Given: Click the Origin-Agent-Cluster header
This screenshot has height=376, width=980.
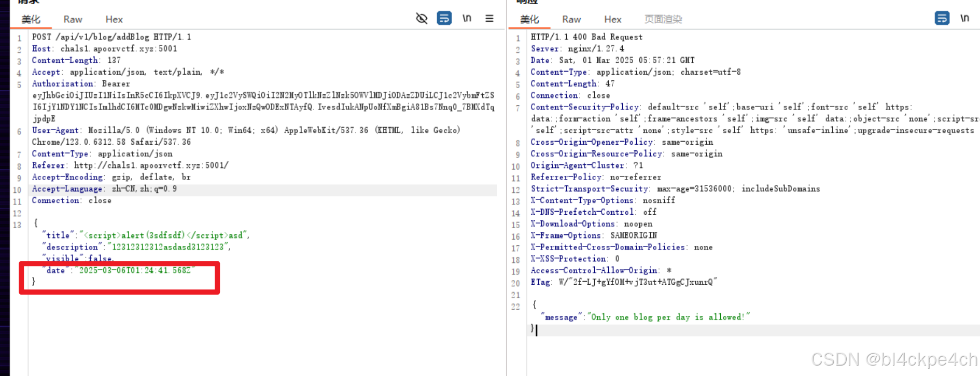Looking at the screenshot, I should (586, 165).
